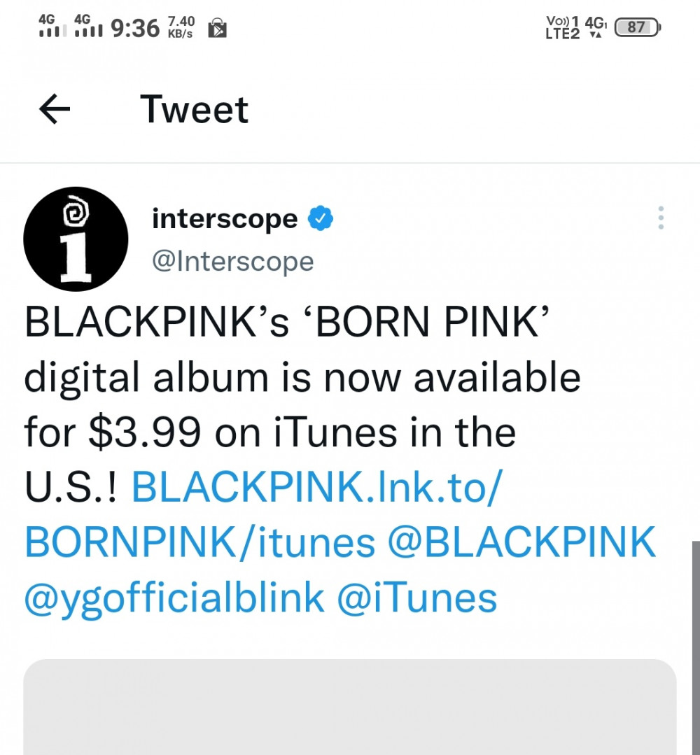Image resolution: width=700 pixels, height=755 pixels.
Task: Tap the @Interscope handle
Action: point(232,262)
